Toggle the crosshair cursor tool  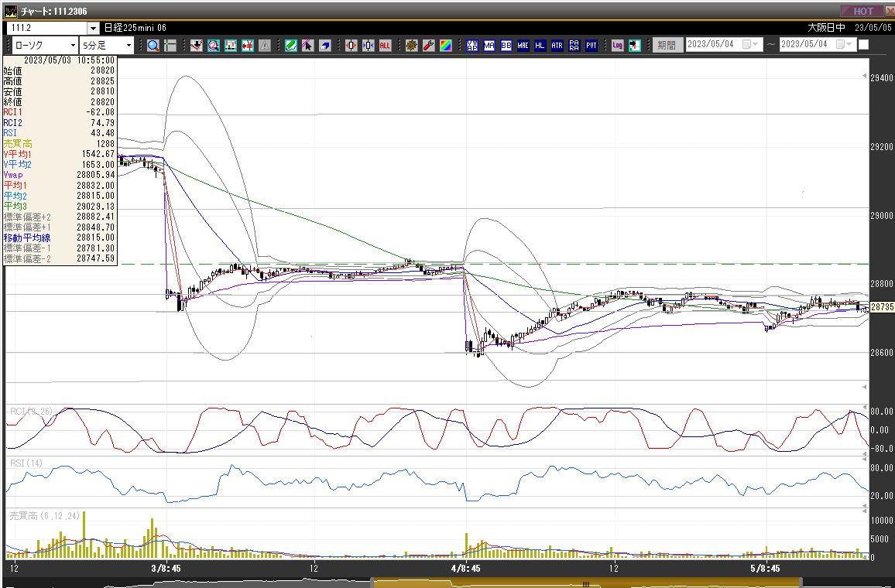click(x=170, y=46)
